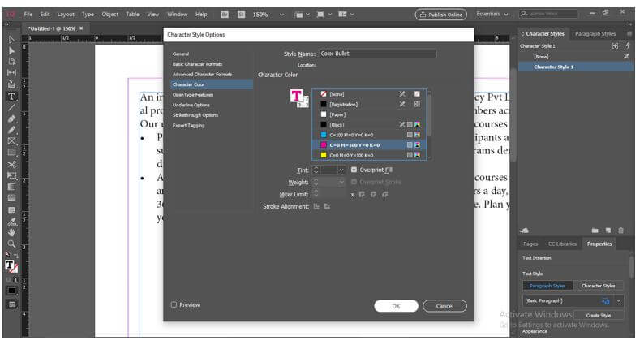Open the Type menu
Screen dimensions: 644x345
[x=88, y=15]
